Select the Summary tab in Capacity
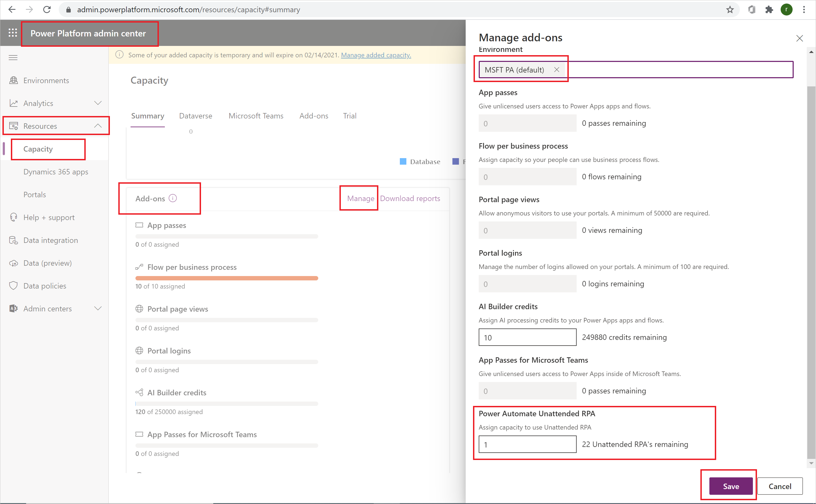The image size is (816, 504). tap(147, 116)
